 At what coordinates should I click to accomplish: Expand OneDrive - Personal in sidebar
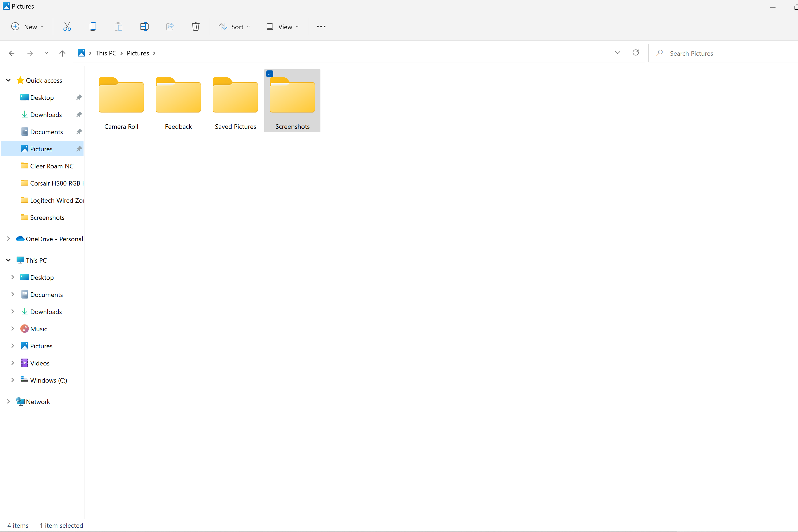click(x=9, y=239)
